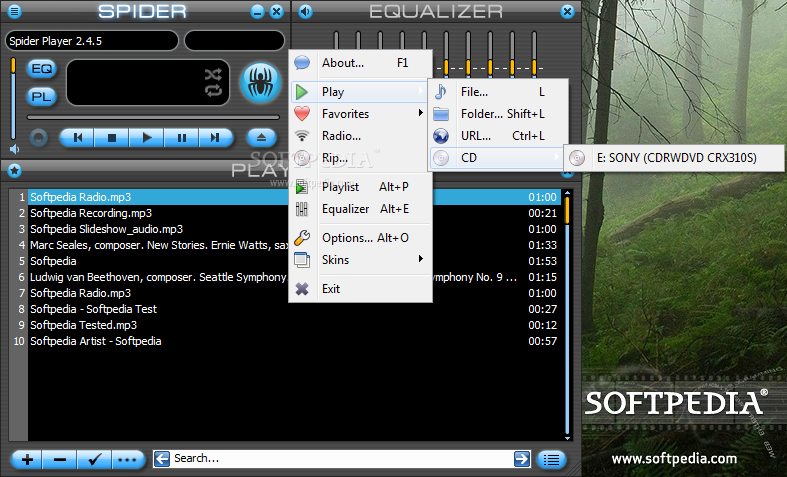787x477 pixels.
Task: Pause playback
Action: coord(181,138)
